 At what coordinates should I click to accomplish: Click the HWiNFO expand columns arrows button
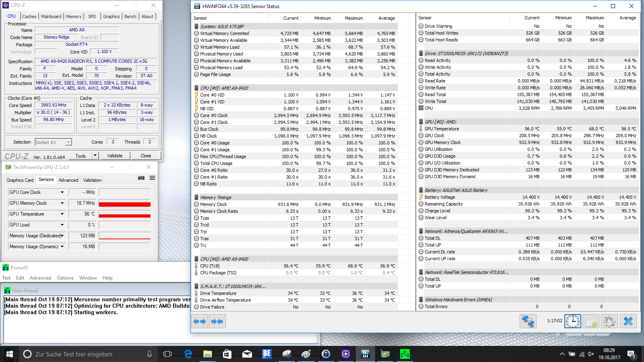(x=200, y=321)
